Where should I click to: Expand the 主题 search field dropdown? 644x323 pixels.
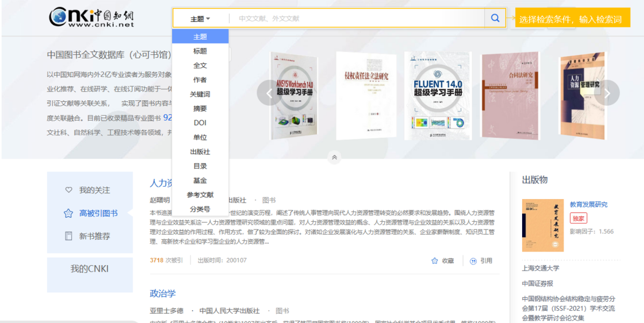(200, 19)
